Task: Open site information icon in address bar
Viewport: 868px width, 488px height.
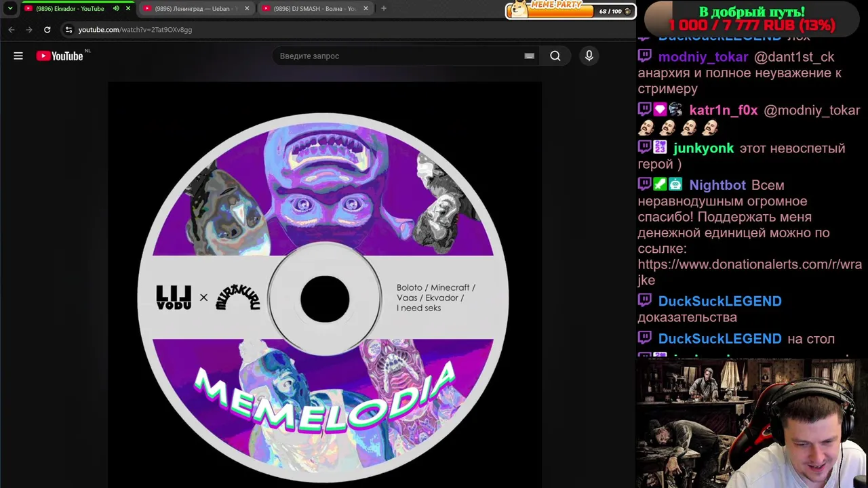Action: tap(68, 30)
